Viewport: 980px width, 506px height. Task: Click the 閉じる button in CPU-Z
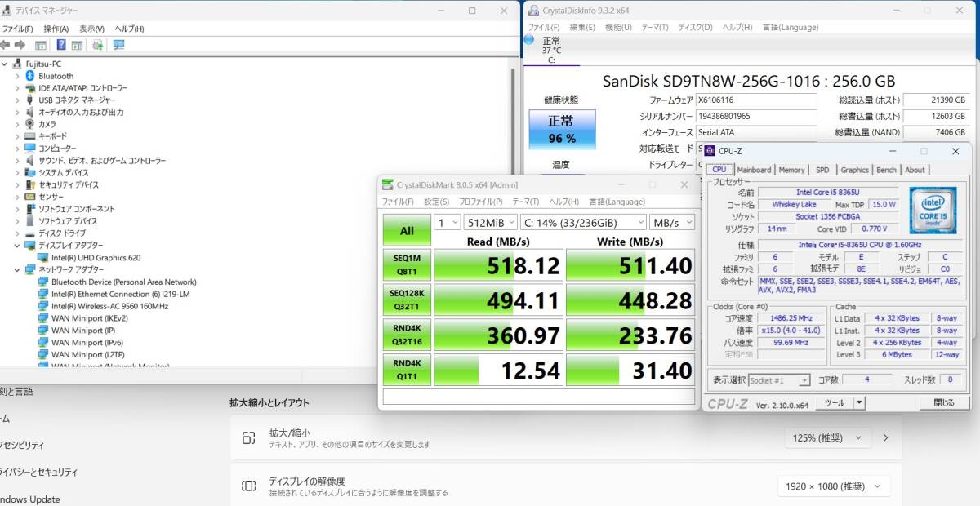[944, 402]
